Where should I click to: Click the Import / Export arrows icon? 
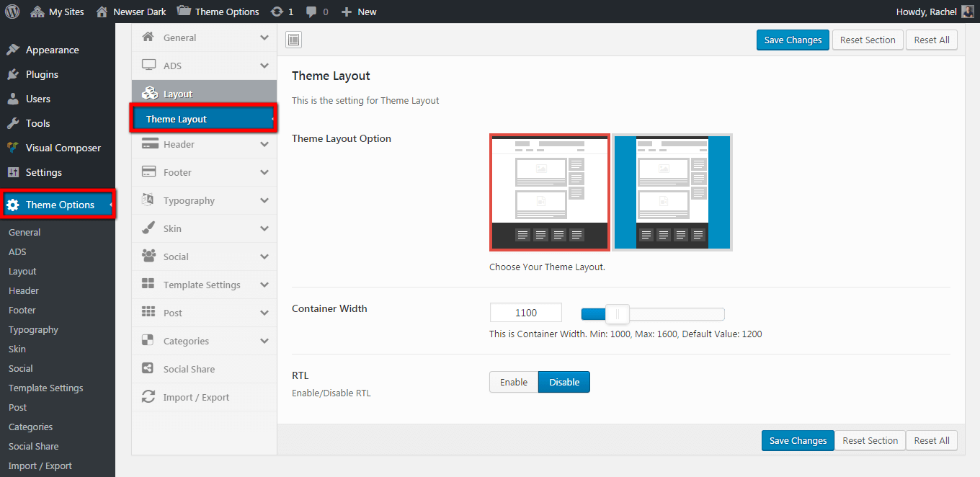(x=148, y=397)
